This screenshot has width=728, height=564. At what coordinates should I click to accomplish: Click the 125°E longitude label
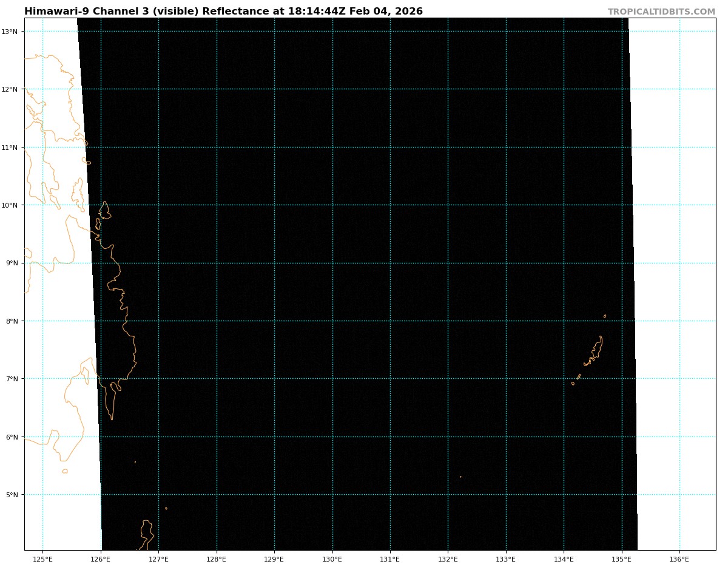[42, 559]
